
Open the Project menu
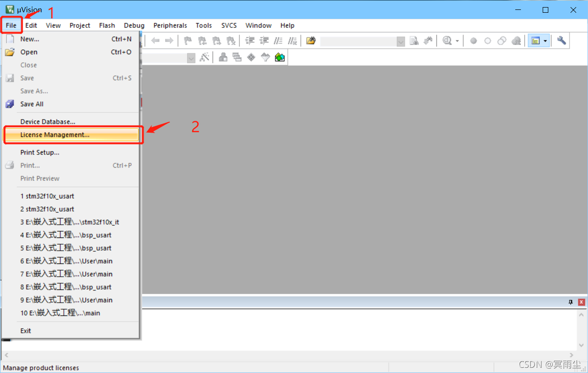tap(80, 25)
